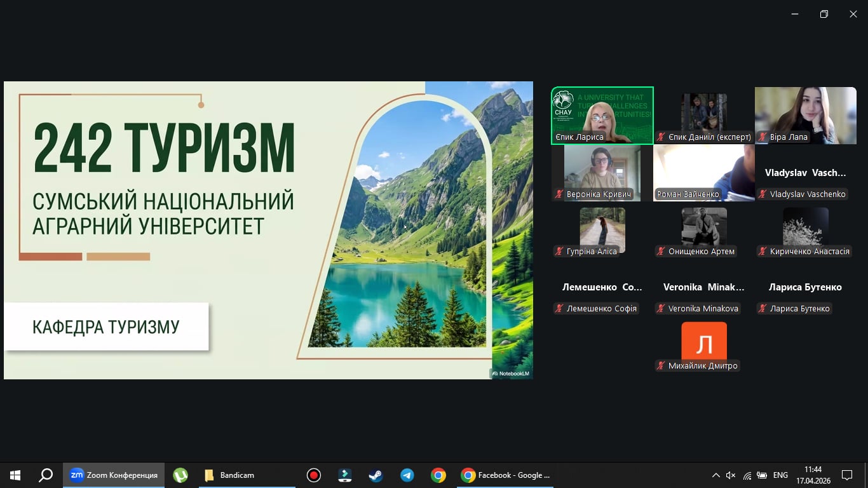Launch Google Chrome pinned taskbar icon
Image resolution: width=868 pixels, height=488 pixels.
(x=438, y=475)
